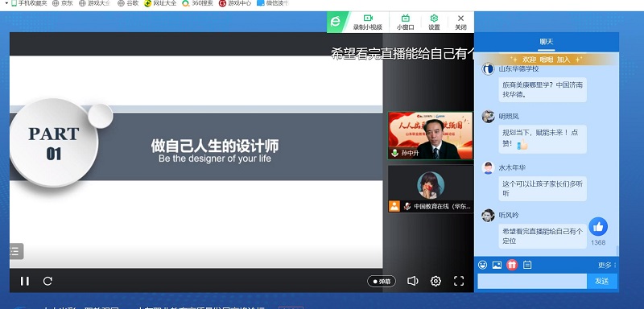Open the 网址大全 bookmark

coord(160,3)
